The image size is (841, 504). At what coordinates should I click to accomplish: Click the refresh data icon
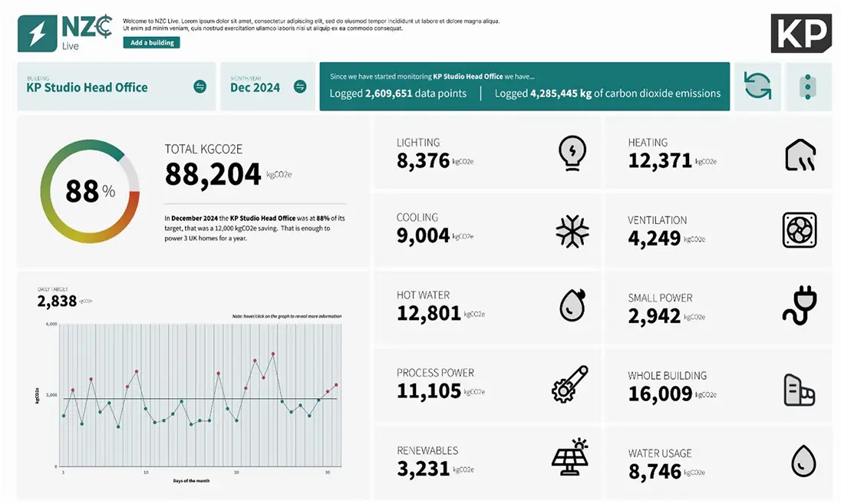[757, 87]
